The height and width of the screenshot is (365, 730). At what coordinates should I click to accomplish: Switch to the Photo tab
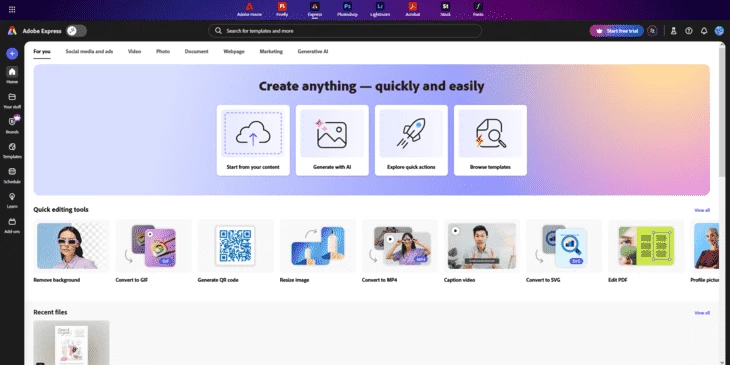(163, 52)
